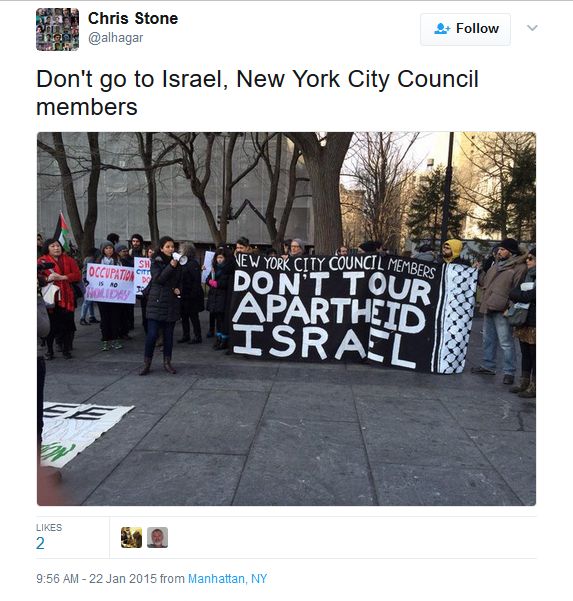Expand the tweet options chevron
The width and height of the screenshot is (573, 601).
[532, 28]
